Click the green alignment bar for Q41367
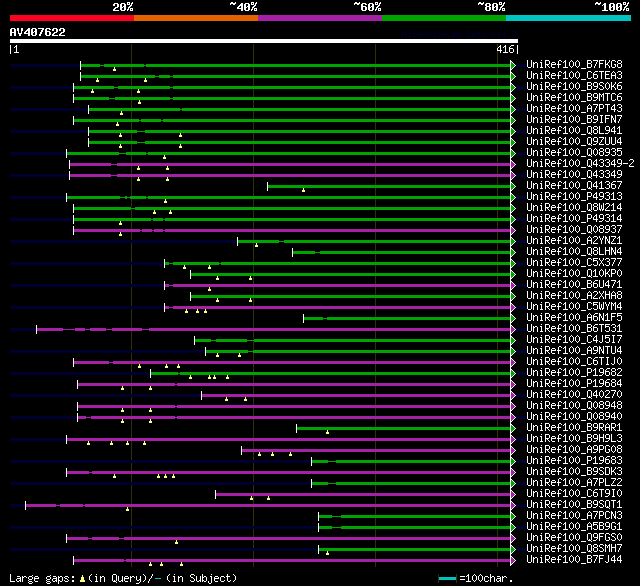This screenshot has width=640, height=586. [x=389, y=186]
